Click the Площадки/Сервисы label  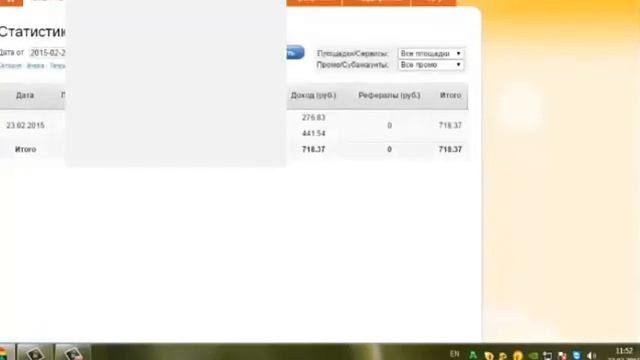[x=352, y=53]
